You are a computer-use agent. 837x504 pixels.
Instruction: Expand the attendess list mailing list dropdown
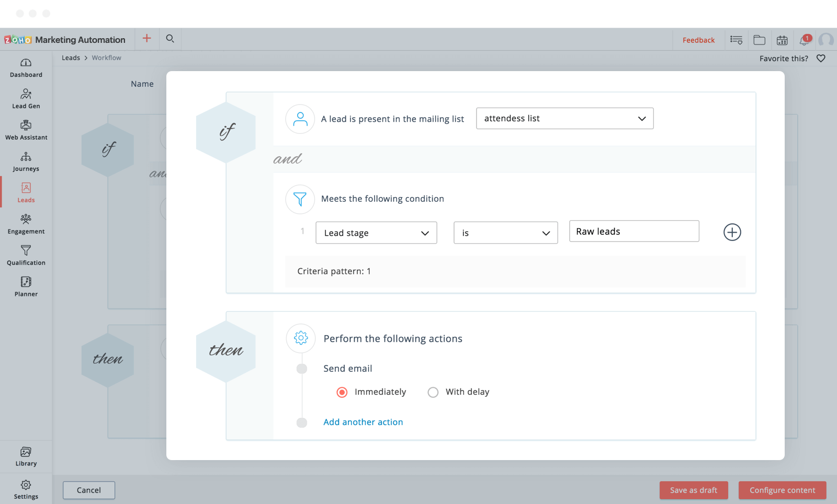(x=564, y=119)
